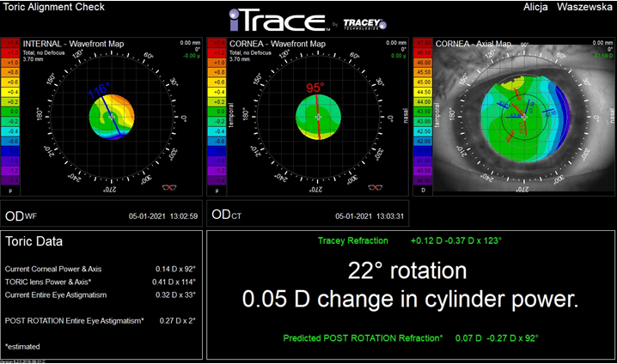Image resolution: width=617 pixels, height=364 pixels.
Task: Click the value '0.27 D x 2°'
Action: click(x=178, y=321)
